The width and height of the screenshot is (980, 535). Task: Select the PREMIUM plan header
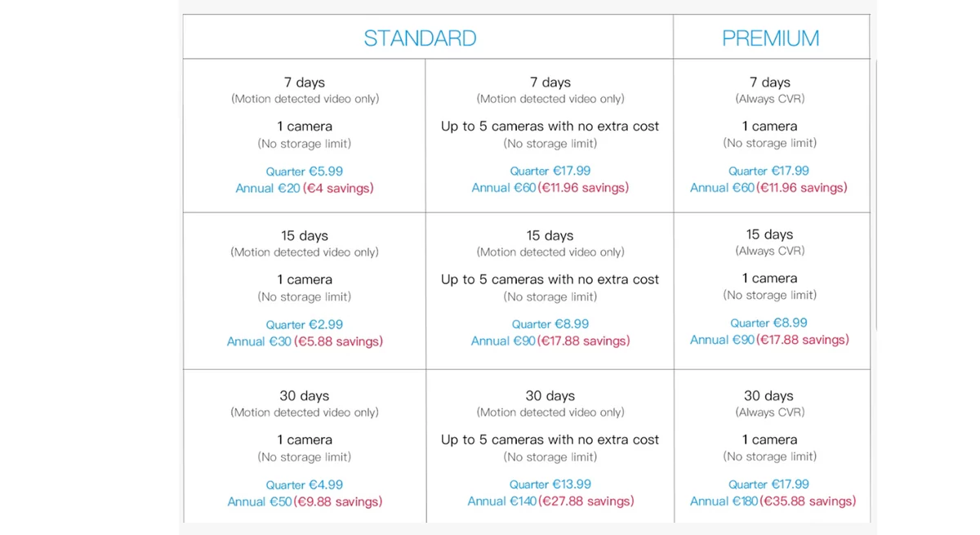770,38
